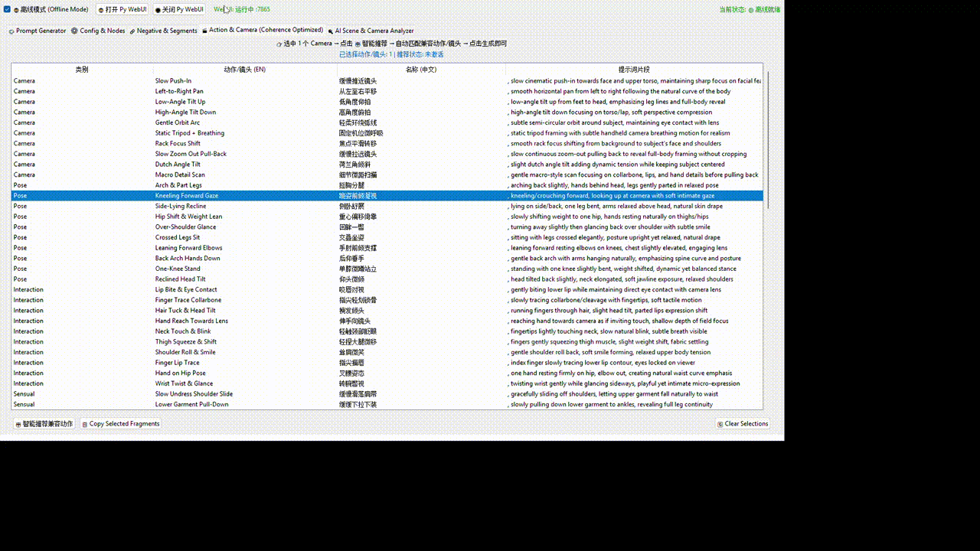Click the 智能推荐兼容动作 button
Viewport: 980px width, 551px height.
[x=44, y=424]
